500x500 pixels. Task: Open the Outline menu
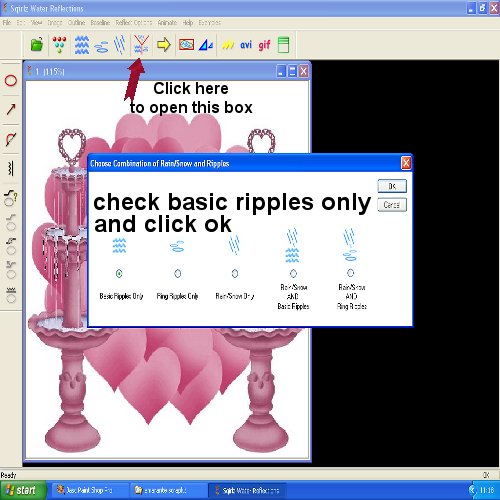(x=76, y=23)
